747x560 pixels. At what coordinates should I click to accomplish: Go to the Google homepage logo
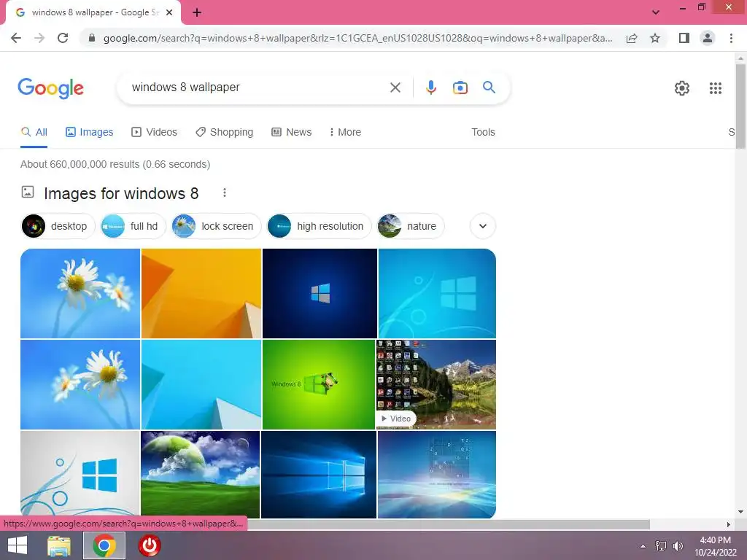pyautogui.click(x=51, y=88)
